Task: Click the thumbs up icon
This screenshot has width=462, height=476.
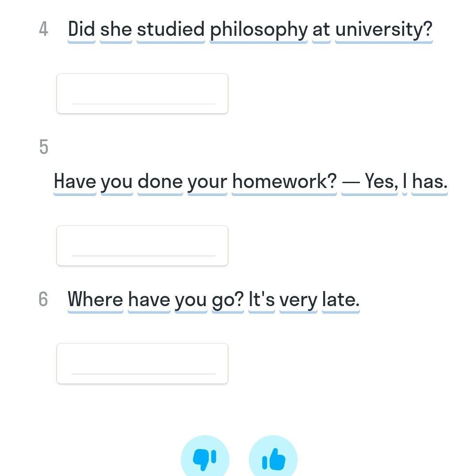Action: tap(273, 459)
